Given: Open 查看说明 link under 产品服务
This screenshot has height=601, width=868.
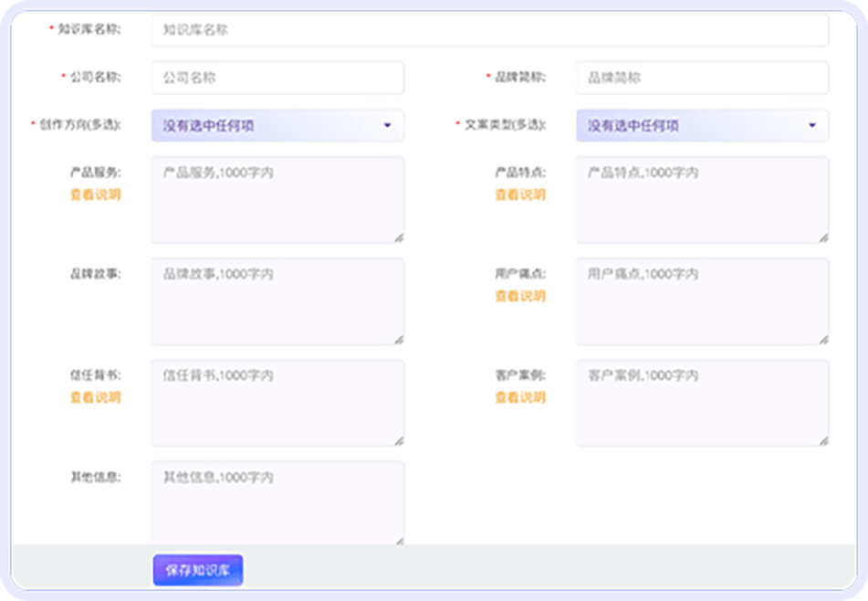Looking at the screenshot, I should pos(95,195).
